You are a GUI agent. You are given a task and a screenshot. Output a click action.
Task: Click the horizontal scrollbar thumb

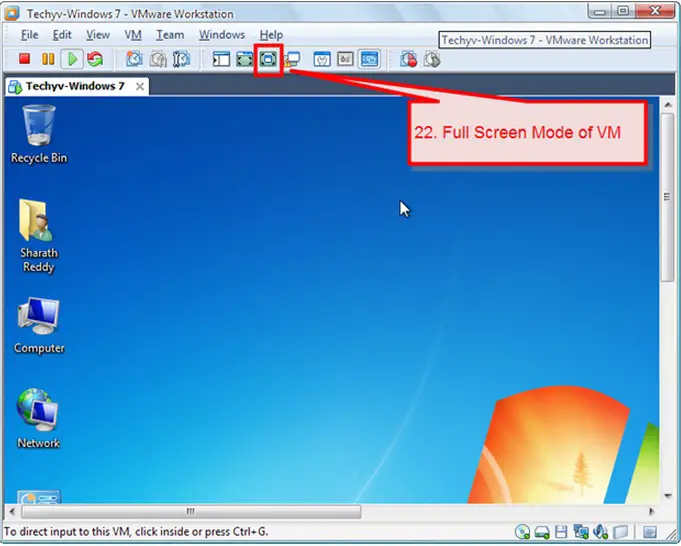191,512
